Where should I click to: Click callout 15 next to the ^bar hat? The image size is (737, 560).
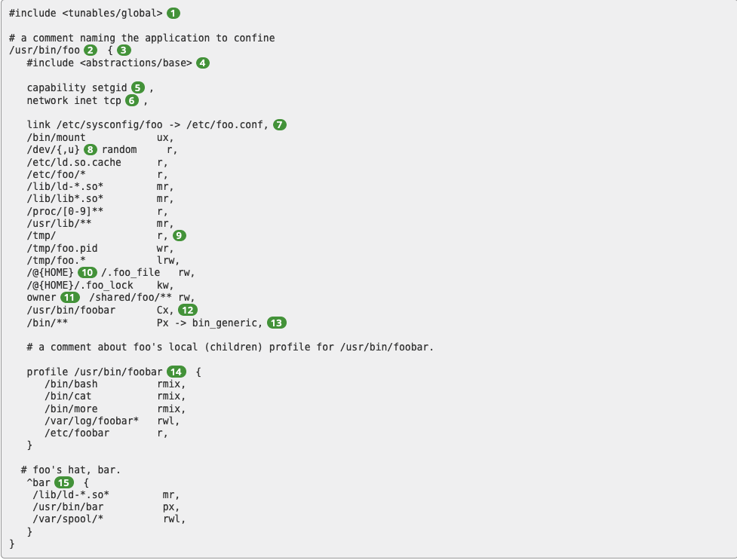64,482
